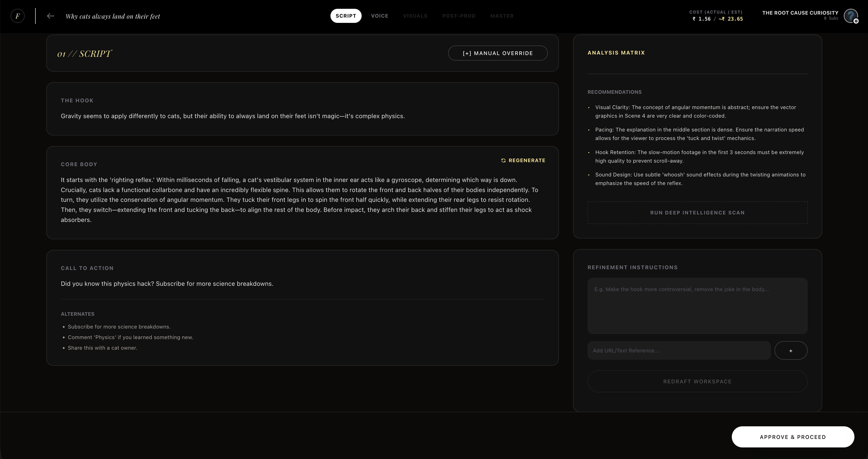
Task: Click the back arrow icon
Action: click(51, 16)
